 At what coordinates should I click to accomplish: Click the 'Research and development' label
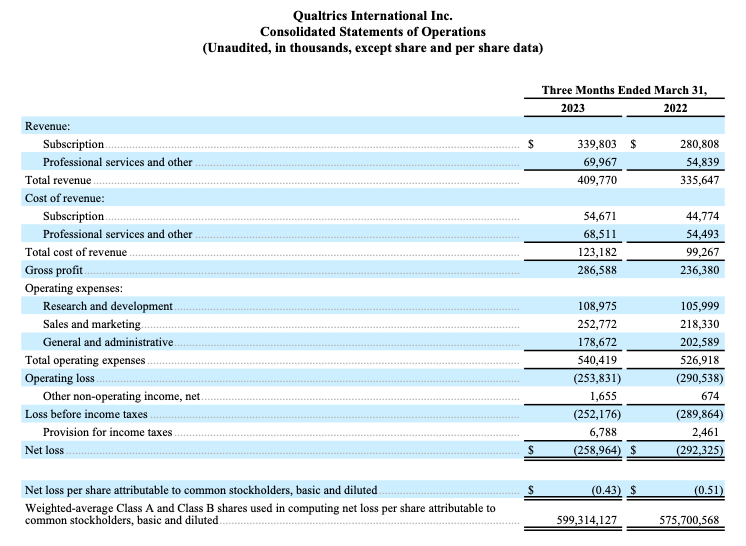coord(108,306)
